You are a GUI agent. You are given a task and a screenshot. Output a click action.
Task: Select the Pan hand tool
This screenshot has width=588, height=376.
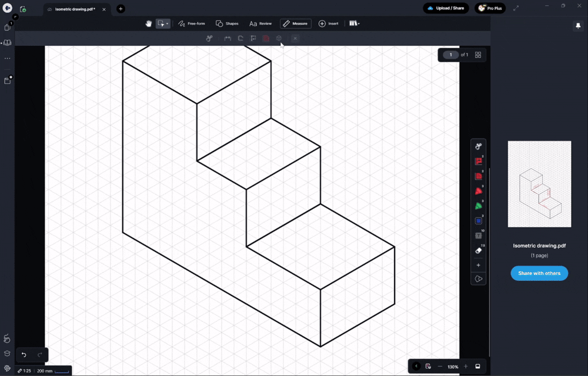tap(149, 23)
